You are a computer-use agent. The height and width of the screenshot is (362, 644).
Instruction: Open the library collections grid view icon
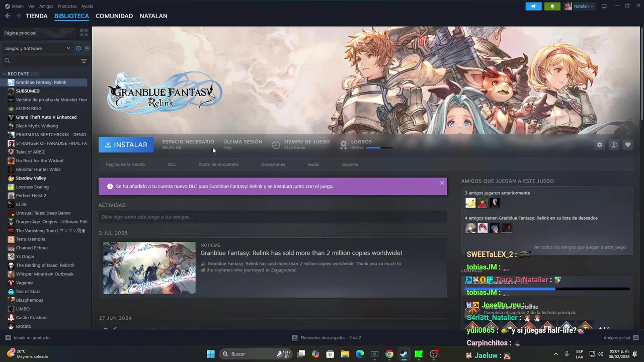pos(84,33)
